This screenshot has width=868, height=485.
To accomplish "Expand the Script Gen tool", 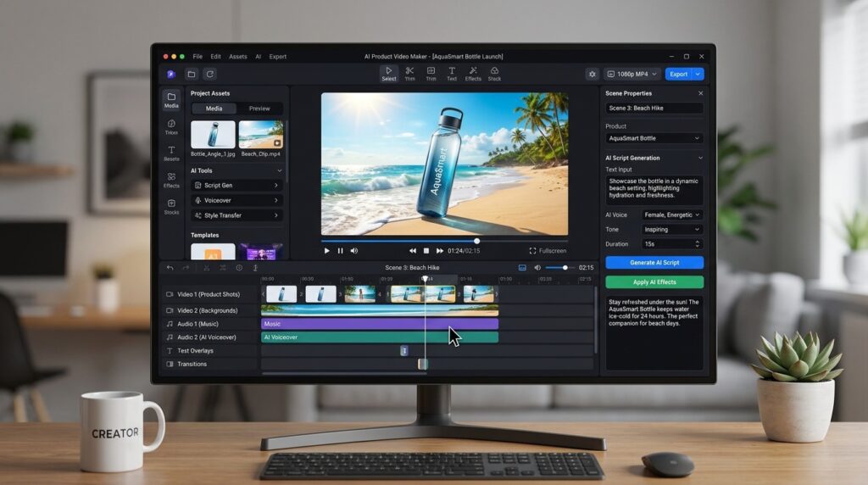I will [237, 186].
